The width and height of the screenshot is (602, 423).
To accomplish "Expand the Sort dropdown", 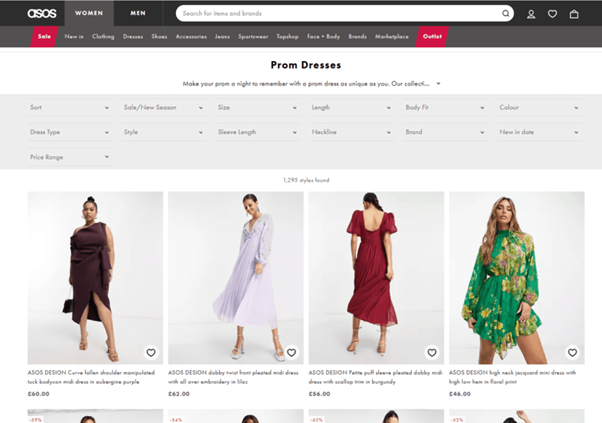I will (69, 107).
